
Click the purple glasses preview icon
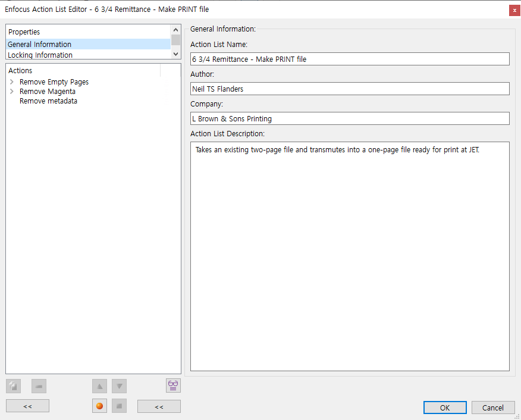click(x=173, y=385)
